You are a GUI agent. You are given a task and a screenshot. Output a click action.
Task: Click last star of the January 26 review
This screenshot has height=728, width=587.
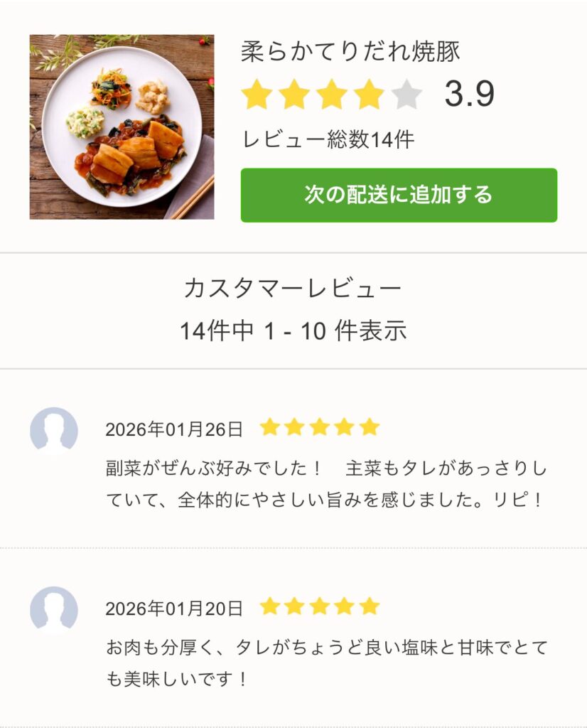(370, 427)
